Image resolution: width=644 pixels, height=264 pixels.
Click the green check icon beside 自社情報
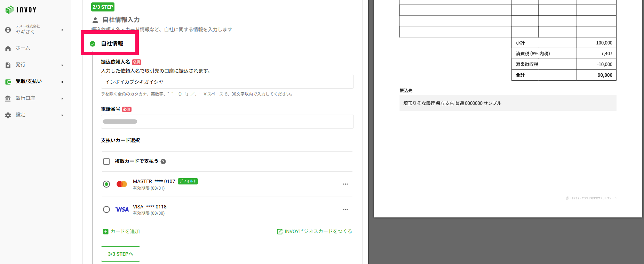93,44
